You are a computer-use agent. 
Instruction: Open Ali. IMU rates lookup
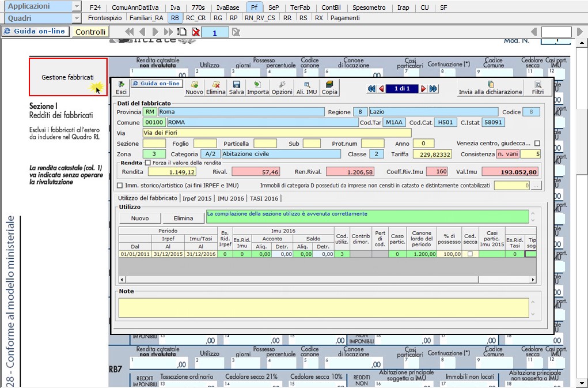pos(307,88)
